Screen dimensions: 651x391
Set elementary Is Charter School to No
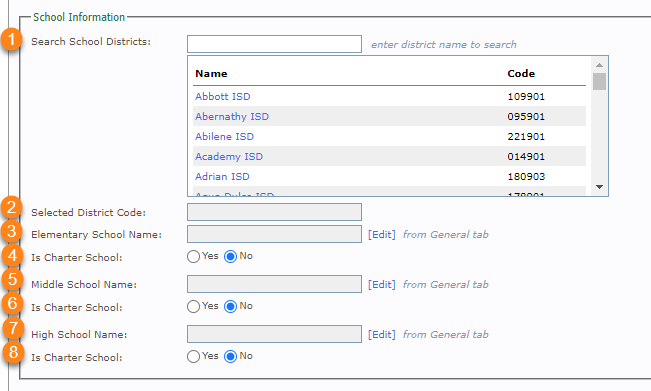[x=230, y=257]
